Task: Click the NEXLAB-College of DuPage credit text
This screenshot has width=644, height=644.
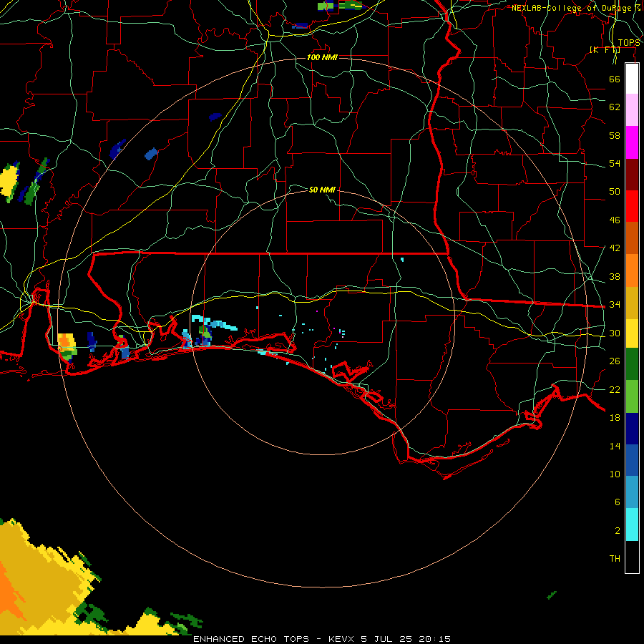Action: point(576,8)
